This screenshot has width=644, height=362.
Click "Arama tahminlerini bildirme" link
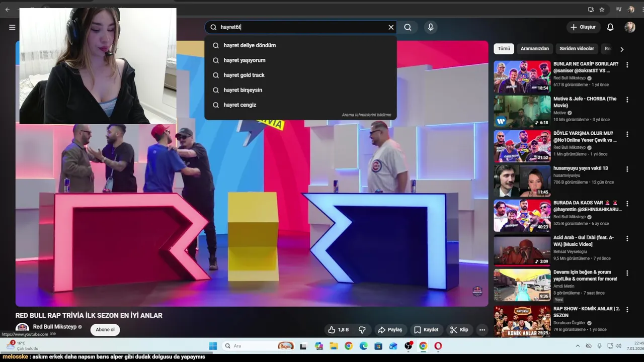click(x=366, y=115)
